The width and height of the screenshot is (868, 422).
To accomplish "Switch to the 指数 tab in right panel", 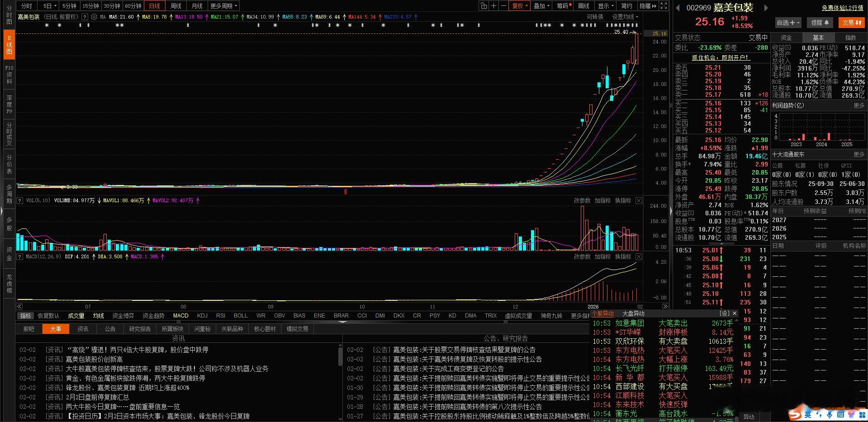I will pyautogui.click(x=850, y=38).
